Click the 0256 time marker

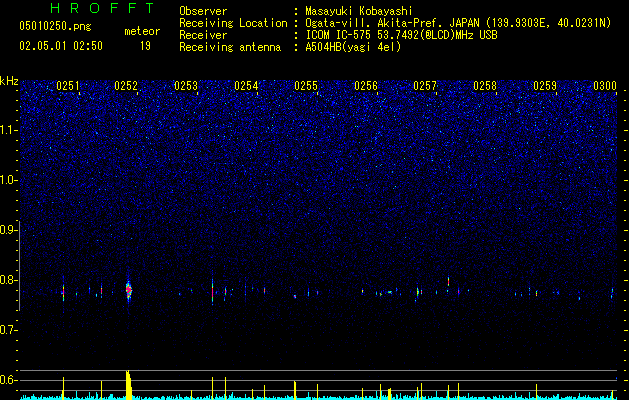coord(366,86)
